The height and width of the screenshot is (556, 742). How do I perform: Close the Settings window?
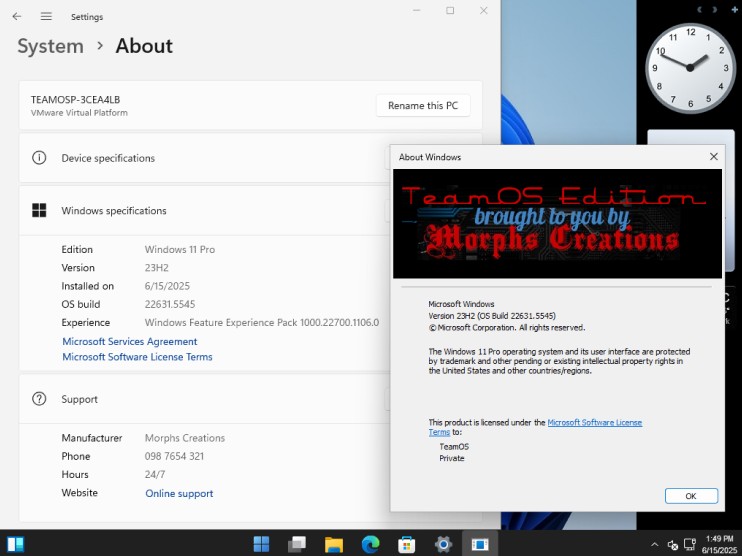coord(484,10)
